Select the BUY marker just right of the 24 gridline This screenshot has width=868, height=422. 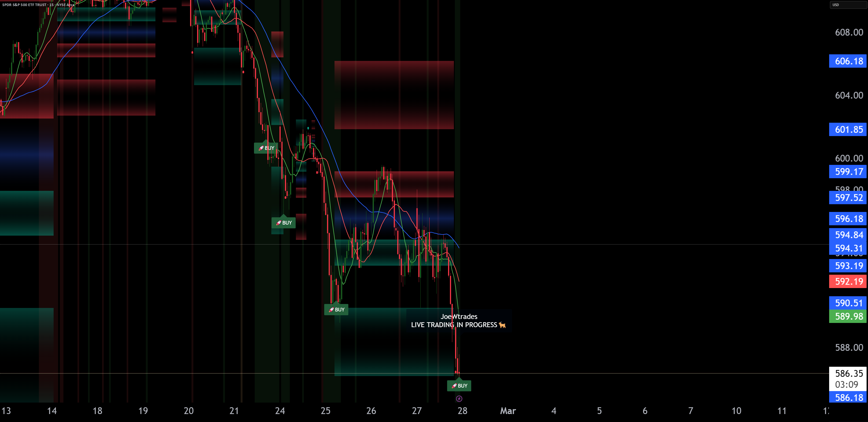pos(283,222)
